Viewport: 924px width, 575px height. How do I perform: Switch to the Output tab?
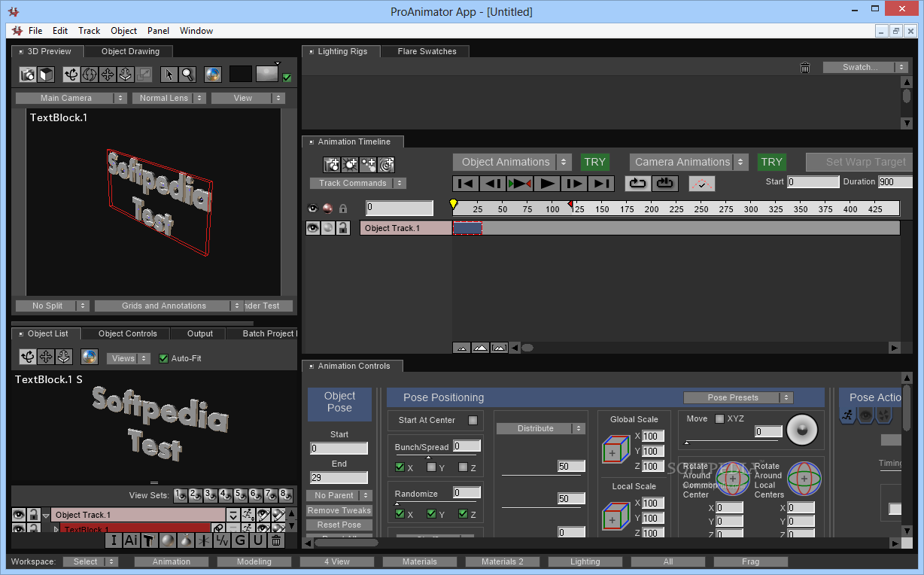tap(200, 333)
